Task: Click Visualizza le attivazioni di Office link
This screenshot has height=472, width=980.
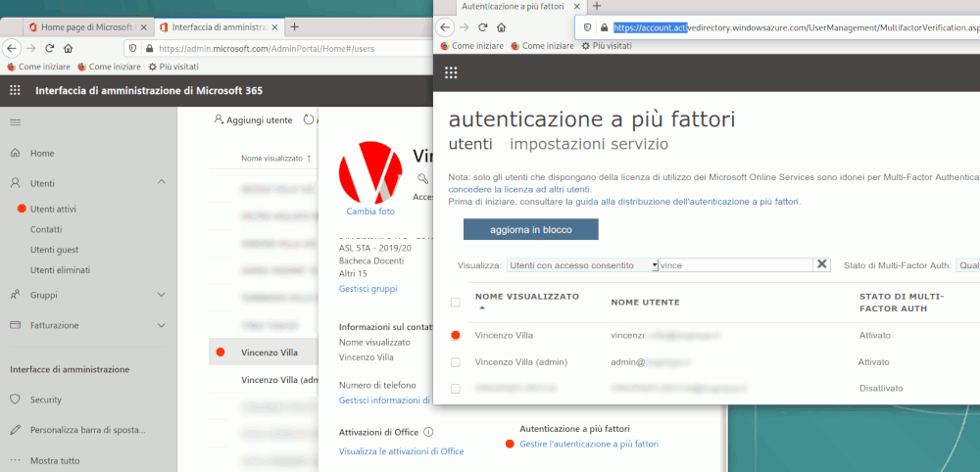Action: click(x=401, y=450)
